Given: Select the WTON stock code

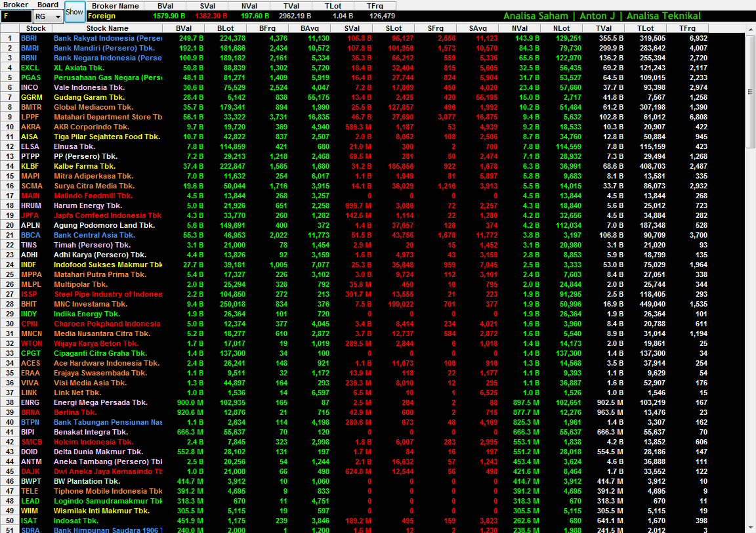Looking at the screenshot, I should click(x=31, y=343).
